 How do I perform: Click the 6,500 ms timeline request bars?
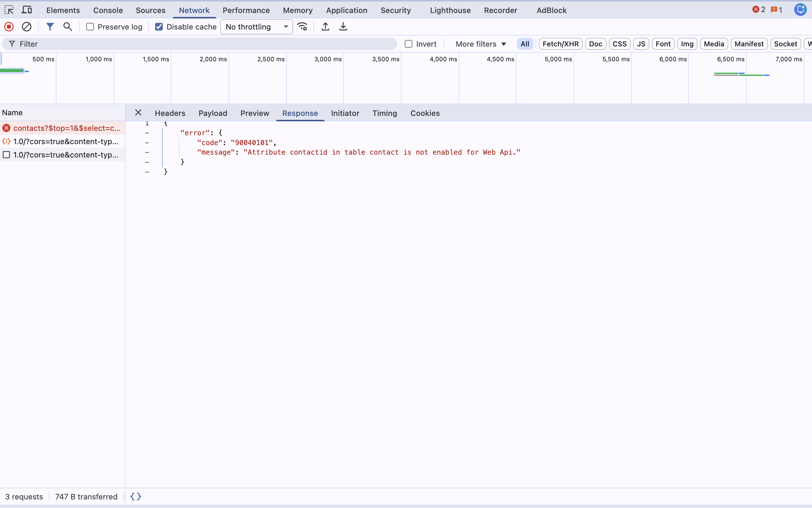(742, 74)
